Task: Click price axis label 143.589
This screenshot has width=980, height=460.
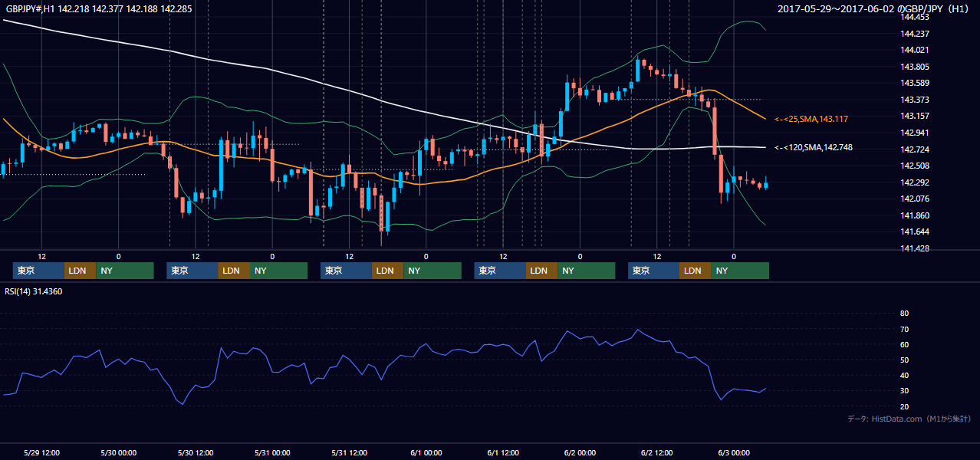Action: [x=915, y=83]
